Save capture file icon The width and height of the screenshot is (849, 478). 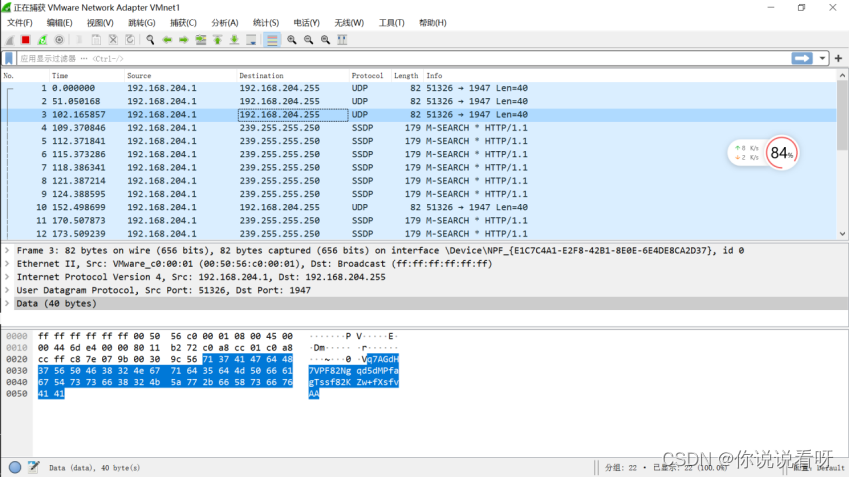[x=96, y=40]
